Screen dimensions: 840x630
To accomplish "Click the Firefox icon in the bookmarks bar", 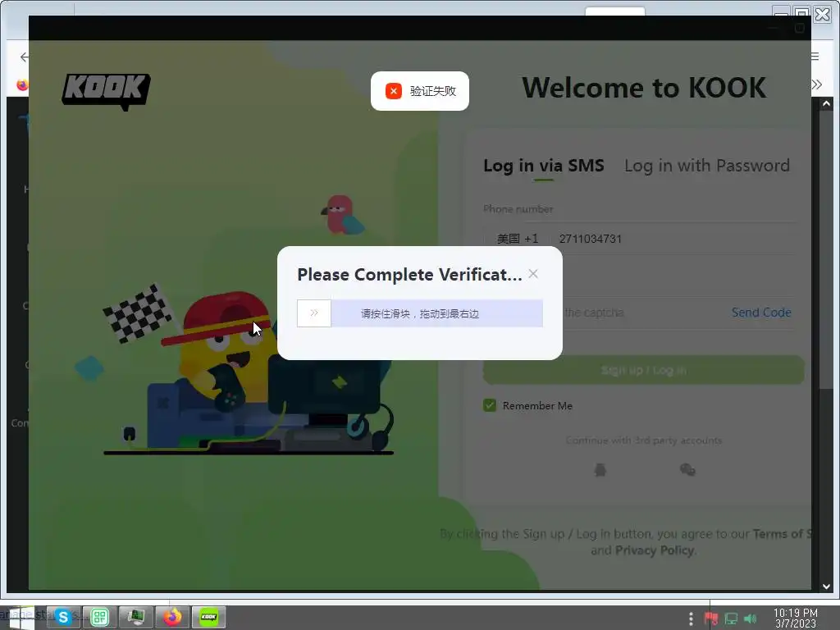I will click(x=22, y=84).
